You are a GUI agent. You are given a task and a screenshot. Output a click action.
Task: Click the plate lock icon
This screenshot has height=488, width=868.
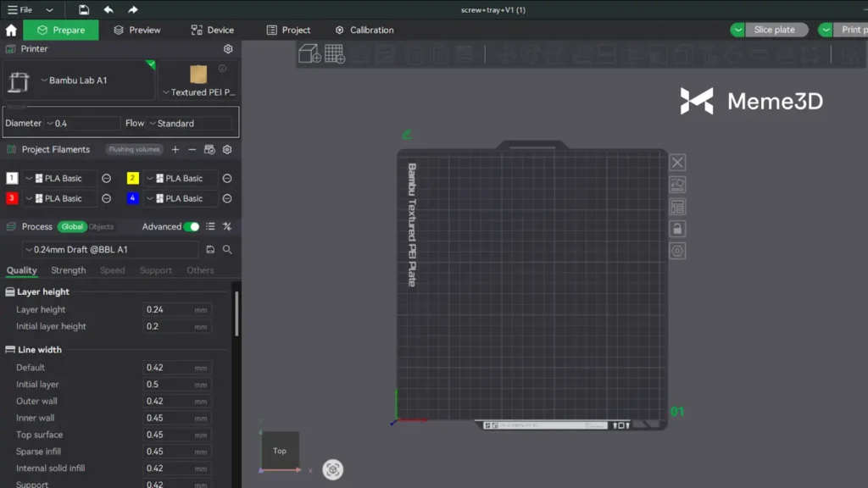pos(677,229)
